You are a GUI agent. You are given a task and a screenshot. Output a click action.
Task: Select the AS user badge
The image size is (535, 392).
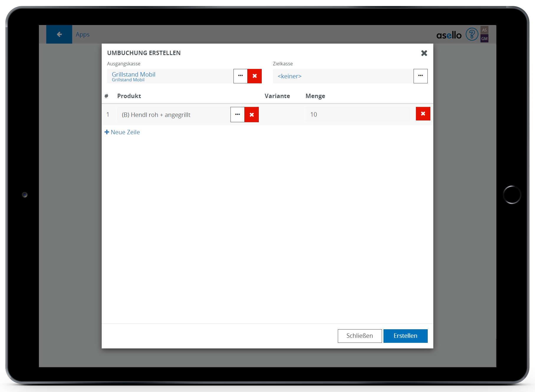[x=484, y=30]
